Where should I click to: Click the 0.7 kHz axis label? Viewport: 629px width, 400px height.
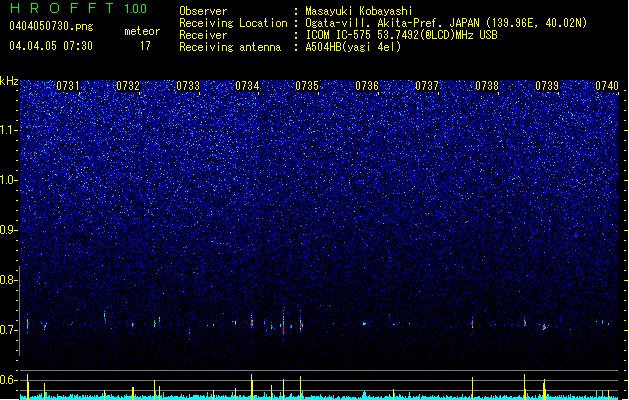(9, 330)
